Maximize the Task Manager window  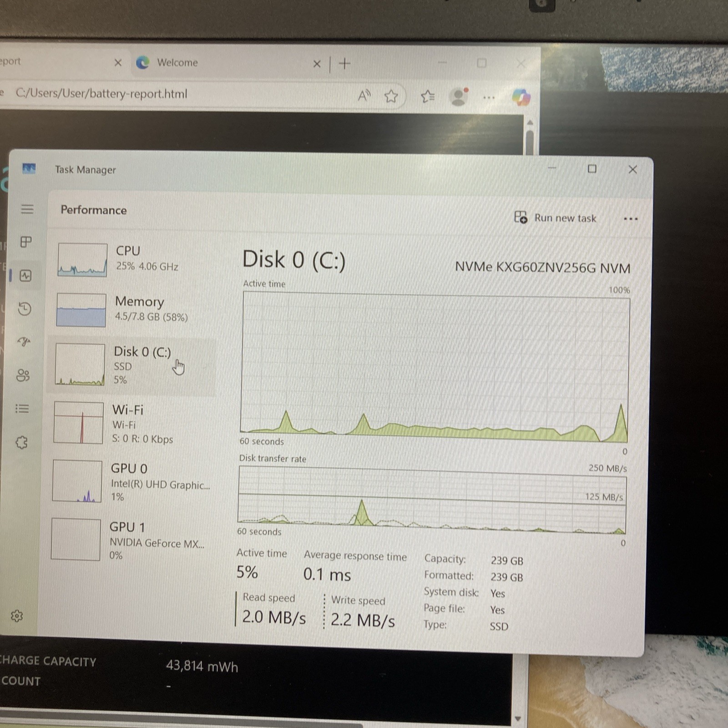click(592, 169)
